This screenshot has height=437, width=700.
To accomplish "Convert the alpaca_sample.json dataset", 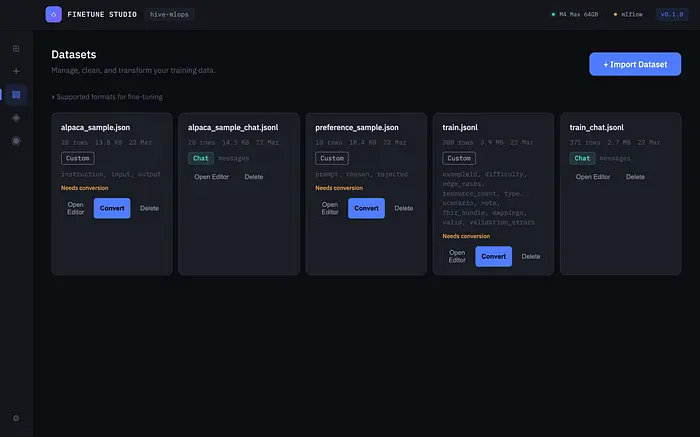I will click(x=112, y=208).
